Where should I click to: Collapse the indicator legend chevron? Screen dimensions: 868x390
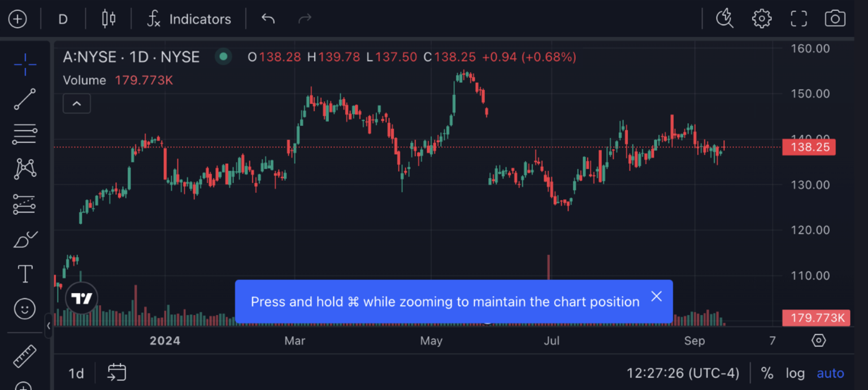[x=77, y=104]
